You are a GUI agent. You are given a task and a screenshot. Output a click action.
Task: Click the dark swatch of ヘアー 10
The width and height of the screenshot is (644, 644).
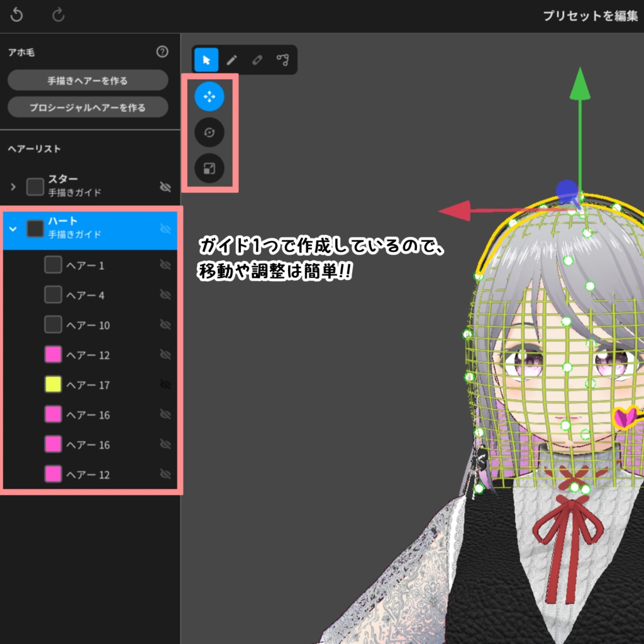coord(53,325)
